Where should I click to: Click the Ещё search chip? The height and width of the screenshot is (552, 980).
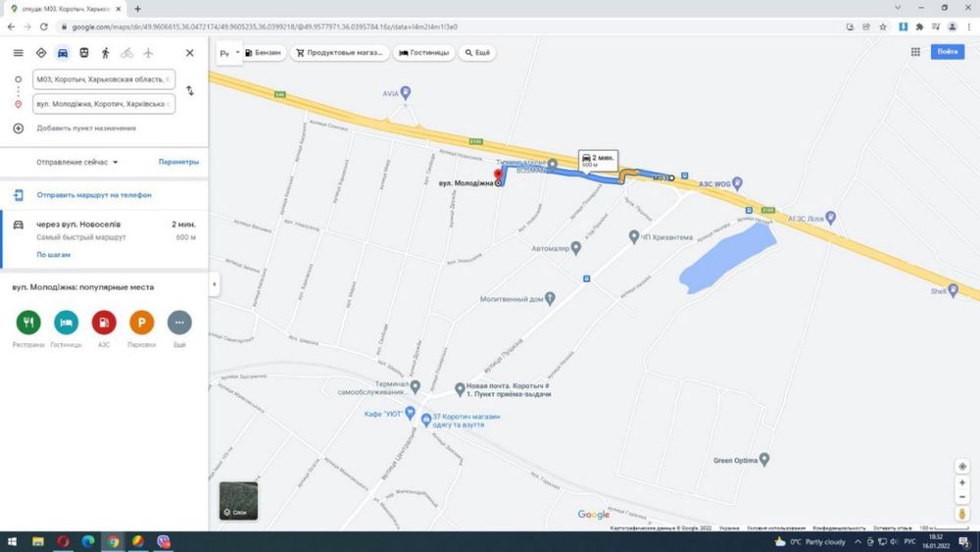pos(477,53)
